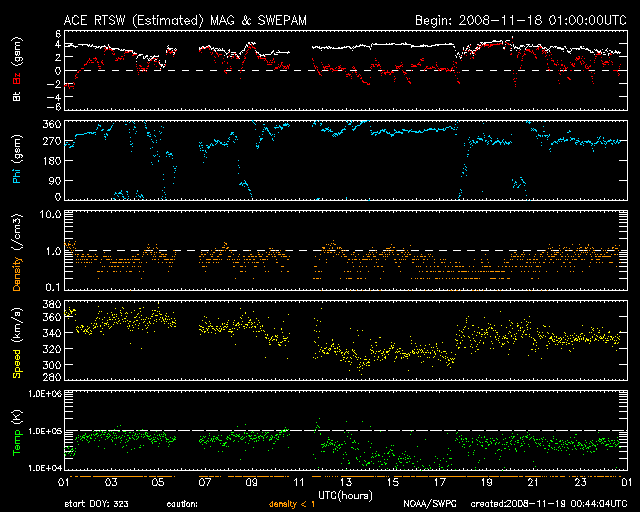Viewport: 640px width, 512px height.
Task: Click the start DOY: 323 text
Action: pos(98,504)
